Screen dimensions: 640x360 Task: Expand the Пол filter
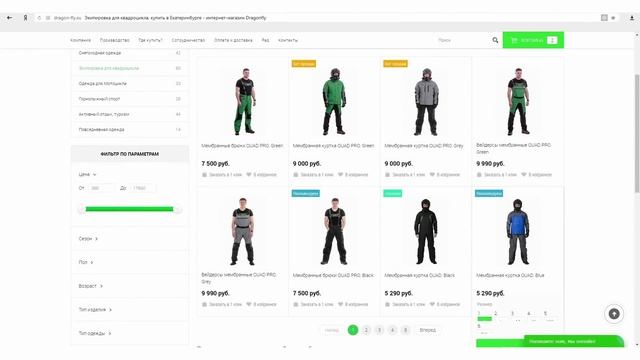[x=86, y=262]
